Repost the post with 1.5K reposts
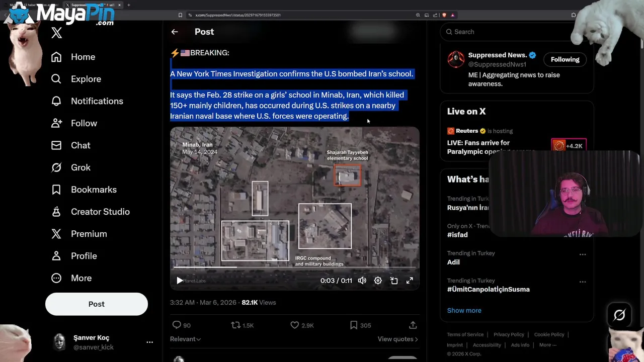 242,325
